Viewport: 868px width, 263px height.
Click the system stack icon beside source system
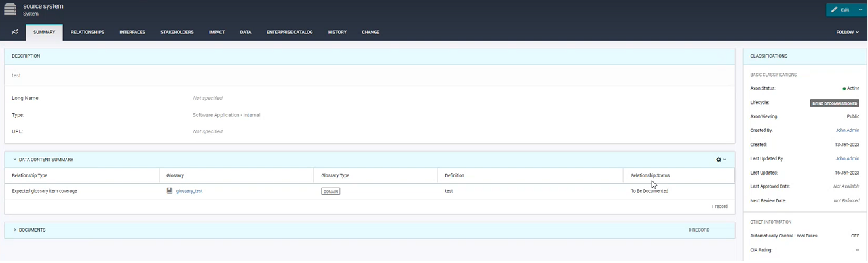coord(10,9)
